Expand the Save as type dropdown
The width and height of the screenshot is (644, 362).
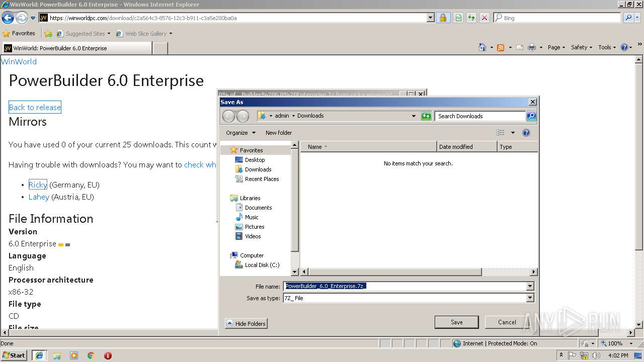point(530,298)
